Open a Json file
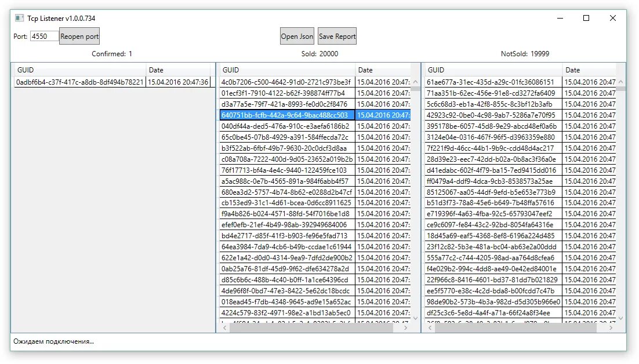The height and width of the screenshot is (364, 639). [x=297, y=37]
